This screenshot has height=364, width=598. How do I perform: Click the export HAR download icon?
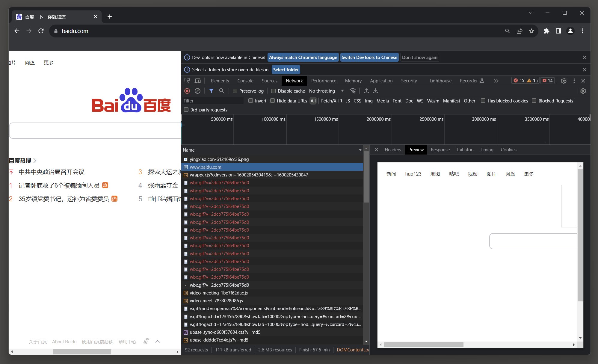[x=375, y=91]
